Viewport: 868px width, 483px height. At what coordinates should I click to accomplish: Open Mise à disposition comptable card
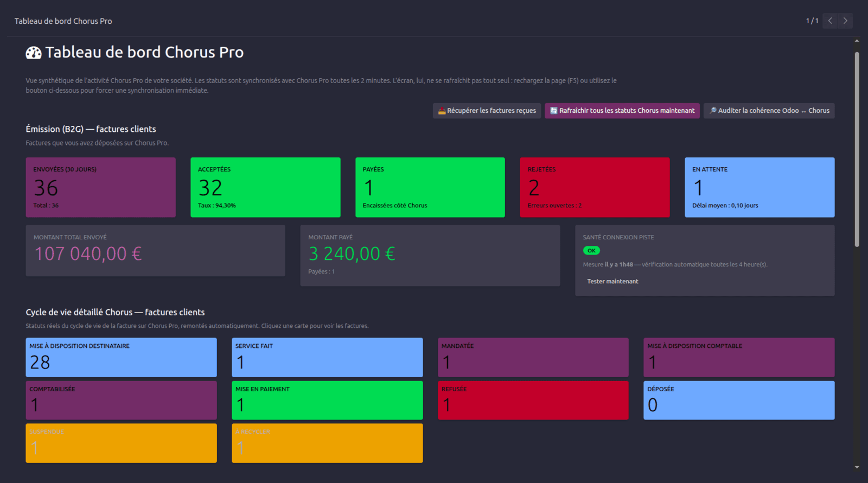click(x=739, y=358)
